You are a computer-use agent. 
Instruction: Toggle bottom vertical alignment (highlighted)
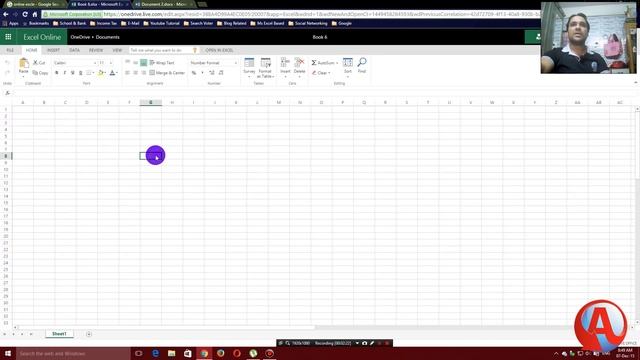point(143,62)
